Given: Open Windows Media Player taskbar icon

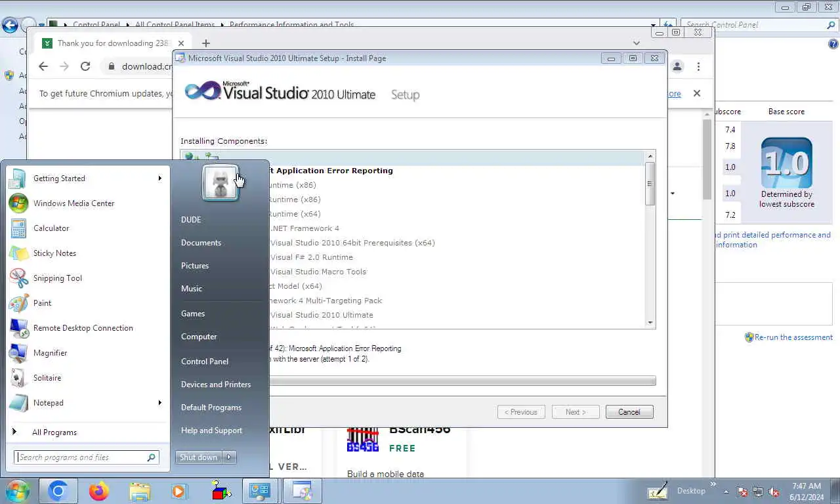Looking at the screenshot, I should coord(178,491).
